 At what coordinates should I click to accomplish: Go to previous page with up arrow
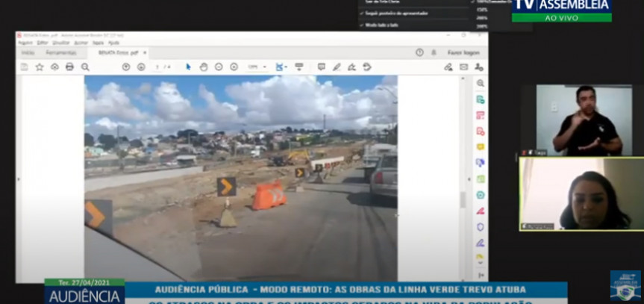[x=125, y=67]
